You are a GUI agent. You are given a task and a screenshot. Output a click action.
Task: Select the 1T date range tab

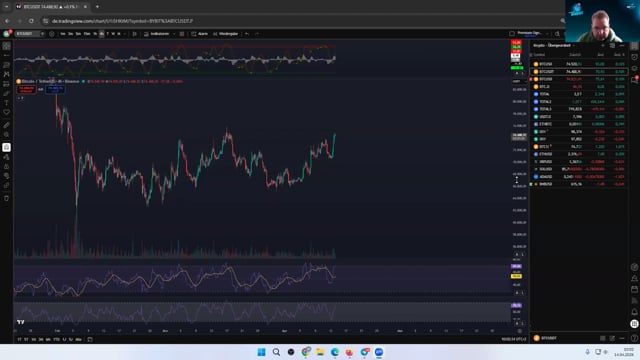[19, 340]
